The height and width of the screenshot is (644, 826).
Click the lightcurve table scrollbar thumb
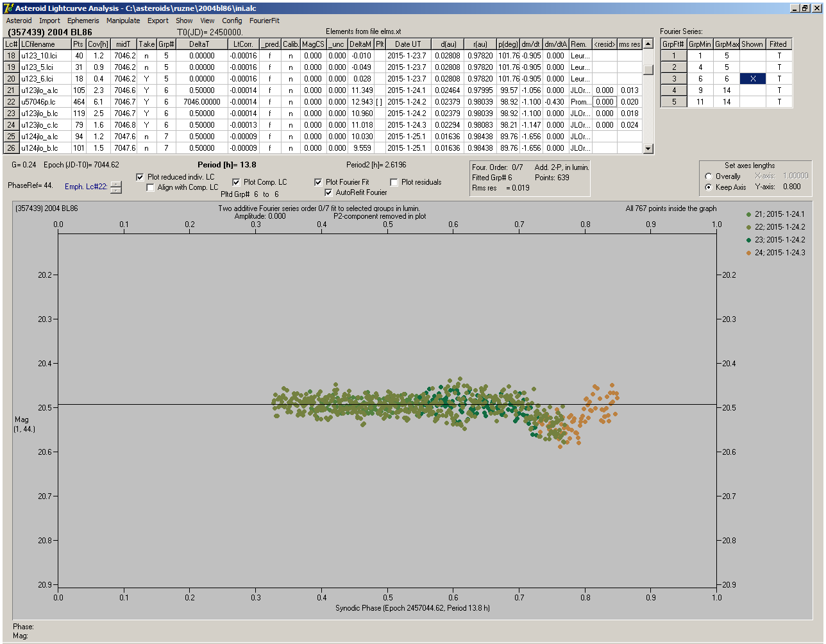[648, 70]
